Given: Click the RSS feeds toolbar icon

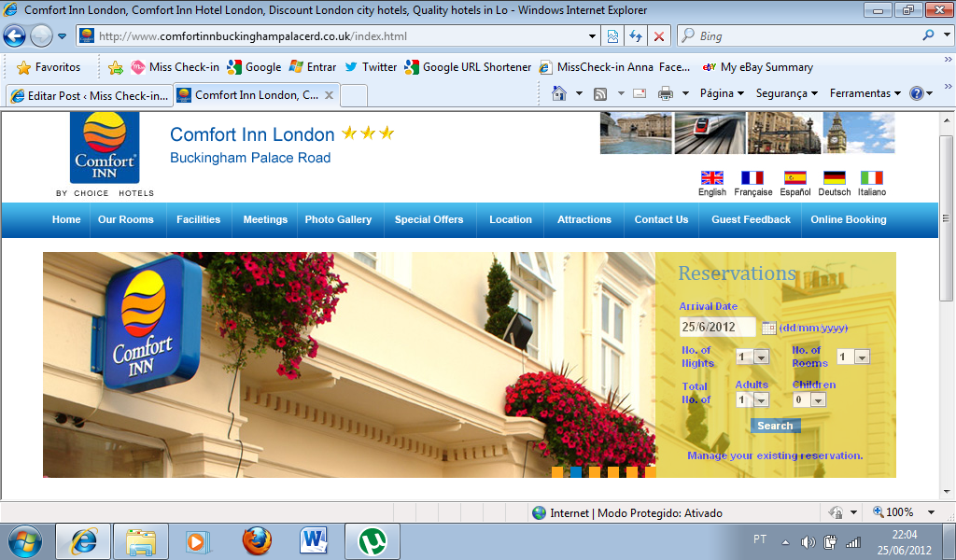Looking at the screenshot, I should pos(600,93).
